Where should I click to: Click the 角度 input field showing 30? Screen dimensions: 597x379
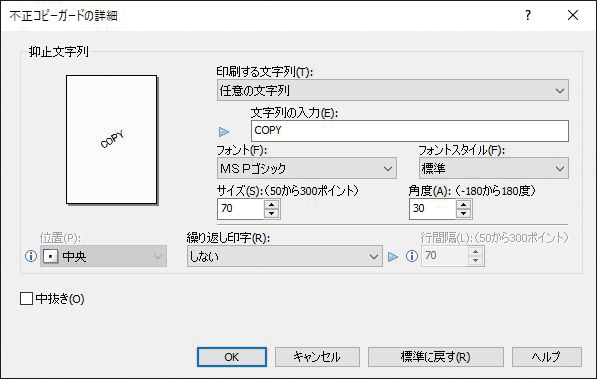pos(433,209)
